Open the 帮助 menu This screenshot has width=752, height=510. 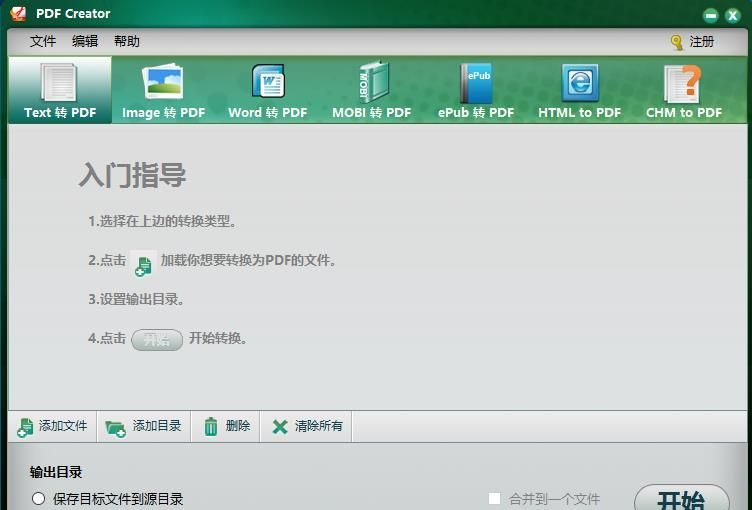[x=127, y=41]
